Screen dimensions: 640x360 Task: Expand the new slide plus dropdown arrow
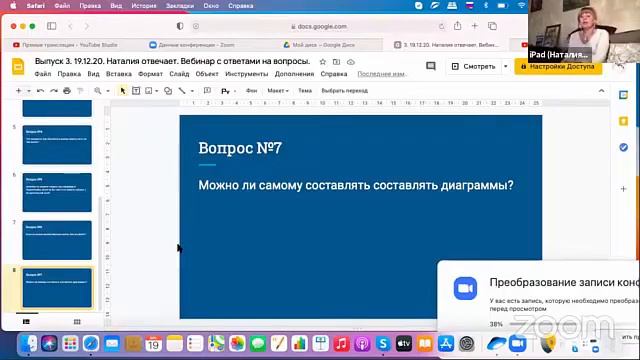click(29, 91)
